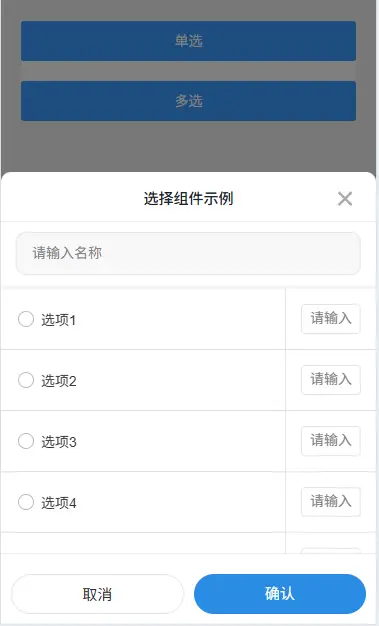Click the 请输入 field in the 选项4 row

pyautogui.click(x=331, y=501)
